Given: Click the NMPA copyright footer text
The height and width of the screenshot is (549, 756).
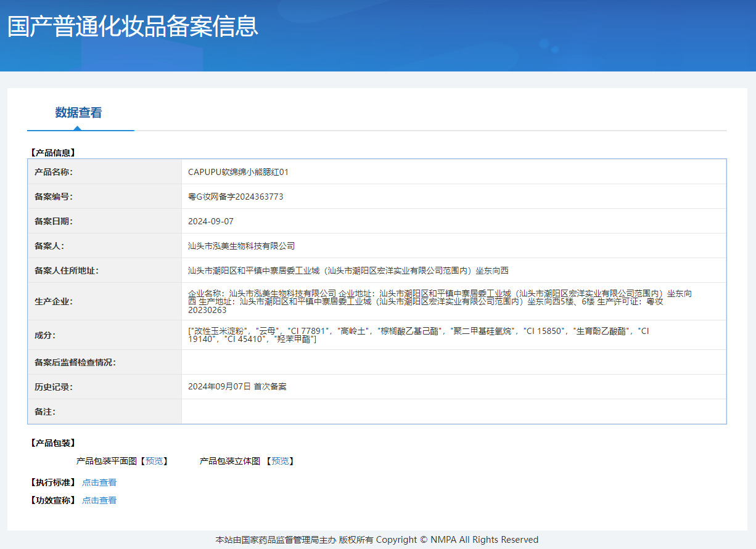Looking at the screenshot, I should (x=377, y=540).
